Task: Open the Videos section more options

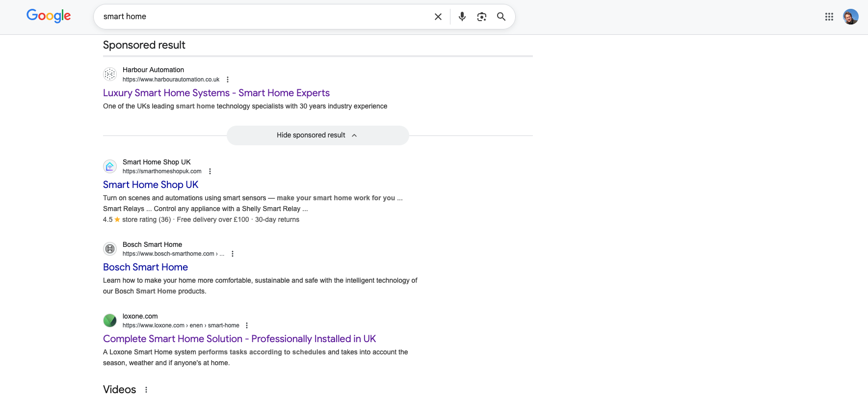Action: tap(146, 390)
